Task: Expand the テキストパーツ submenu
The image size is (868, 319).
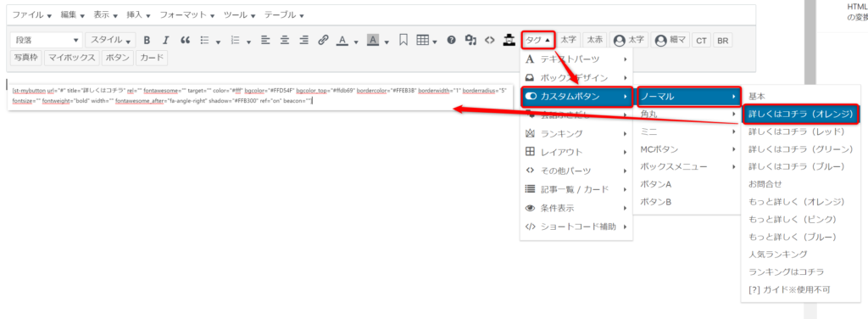Action: [x=576, y=59]
